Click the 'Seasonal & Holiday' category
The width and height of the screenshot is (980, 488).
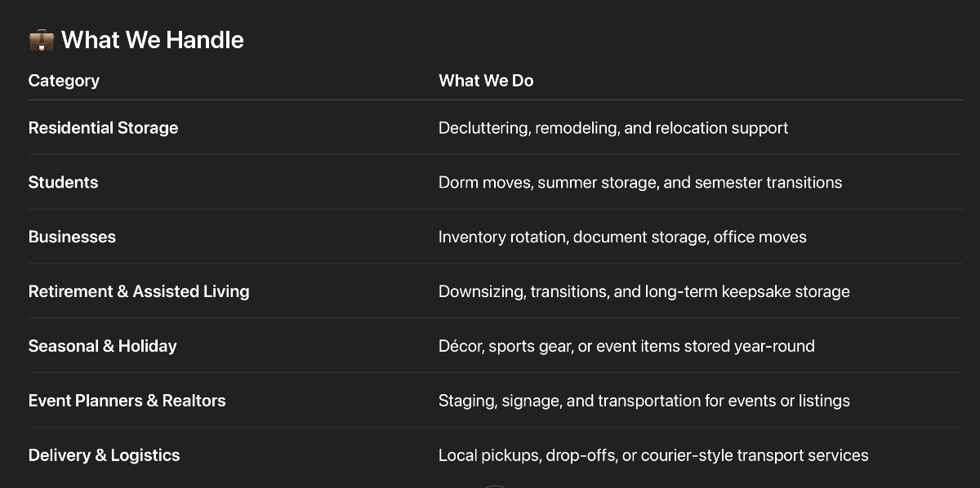click(102, 346)
